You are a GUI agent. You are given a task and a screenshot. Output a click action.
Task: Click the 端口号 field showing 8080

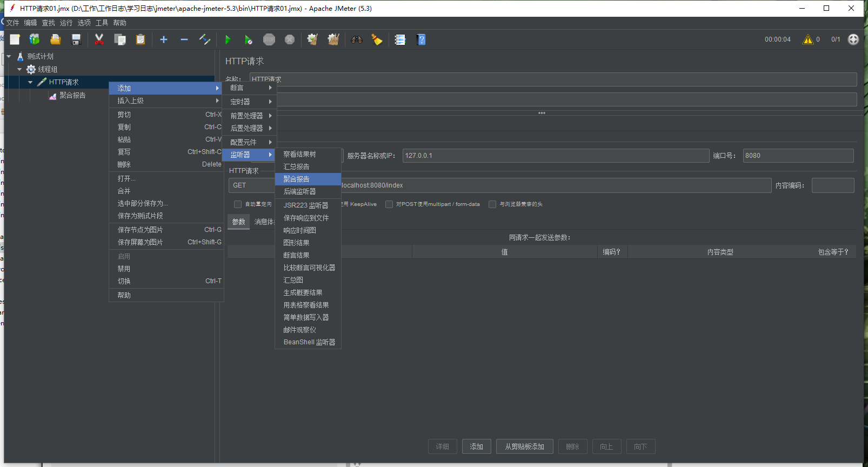point(798,156)
